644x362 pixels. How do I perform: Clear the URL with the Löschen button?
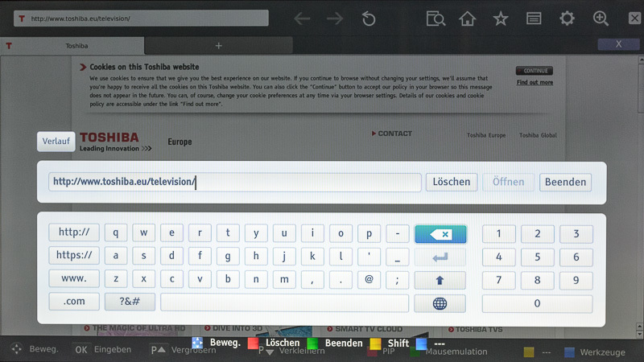[452, 182]
